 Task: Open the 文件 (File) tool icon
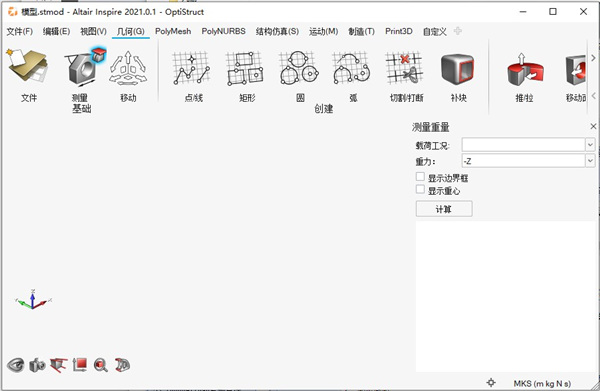point(28,66)
